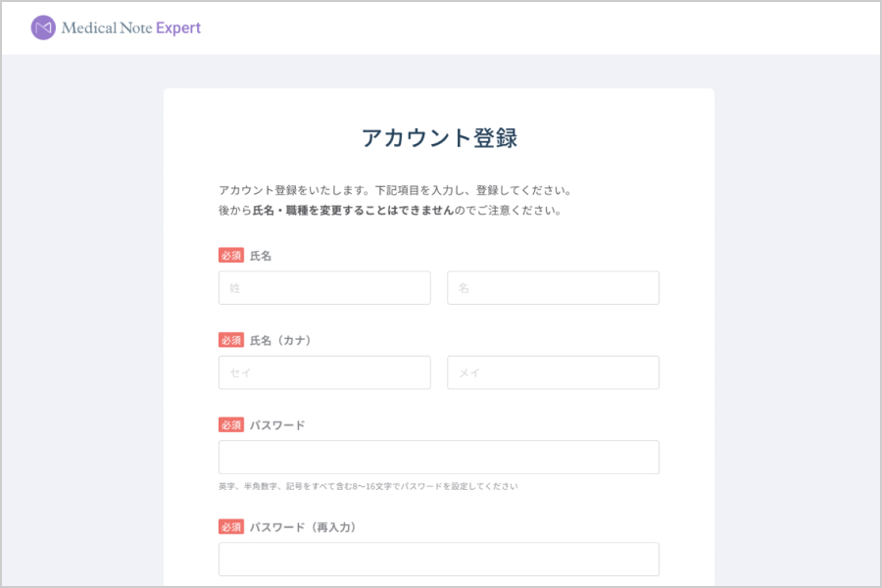
Task: Click the アカウント登録 heading
Action: [439, 138]
